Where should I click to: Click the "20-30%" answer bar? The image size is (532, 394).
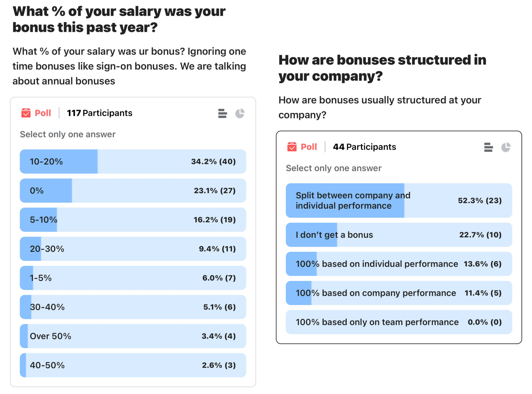point(133,249)
